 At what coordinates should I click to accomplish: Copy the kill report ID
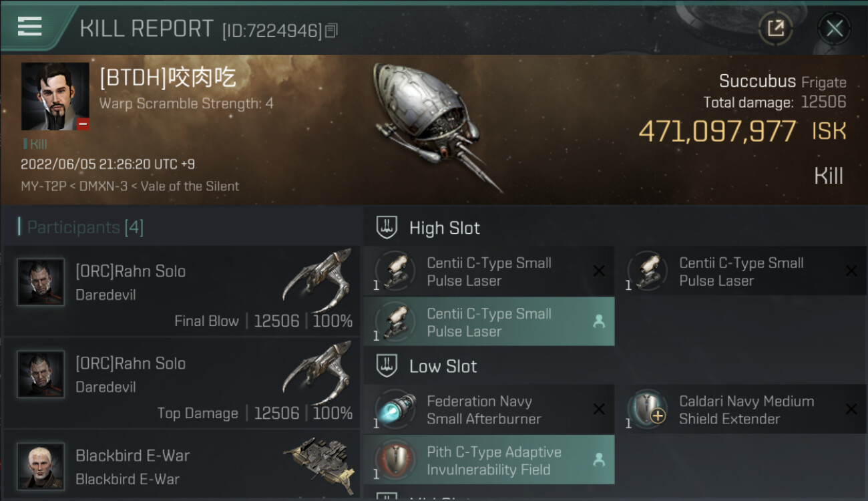(x=332, y=30)
